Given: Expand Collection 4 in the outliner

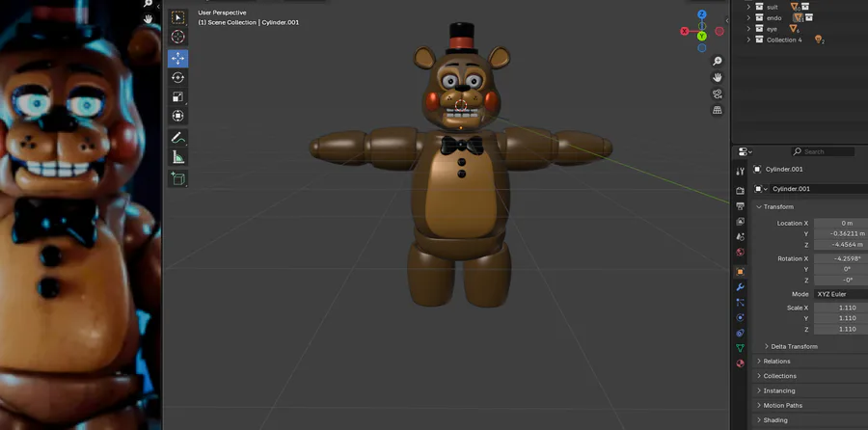Looking at the screenshot, I should coord(748,40).
